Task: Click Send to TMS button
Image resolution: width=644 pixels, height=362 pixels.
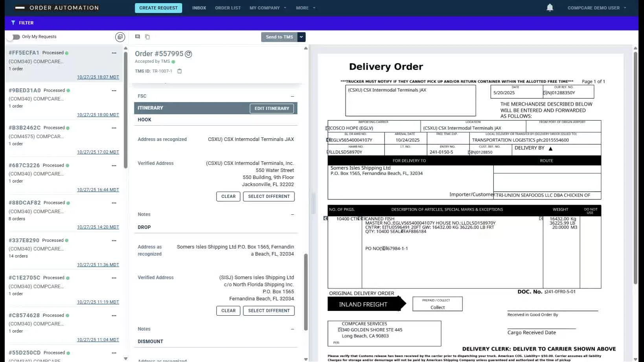Action: click(x=279, y=37)
